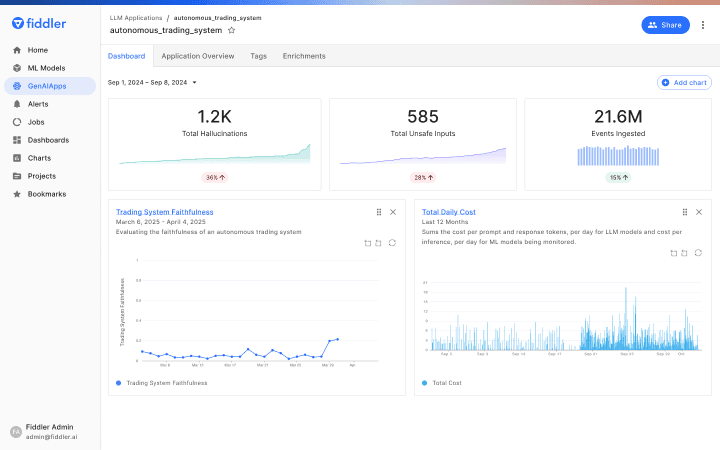Remove the Total Daily Cost chart
The image size is (720, 450).
click(699, 212)
